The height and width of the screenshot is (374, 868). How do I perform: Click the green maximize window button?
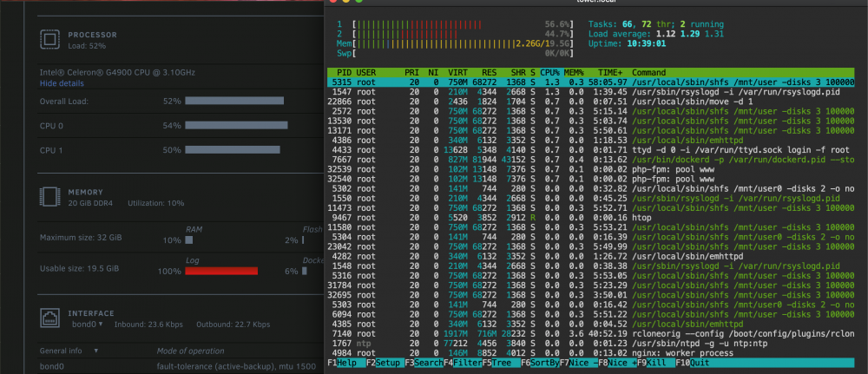tap(358, 1)
